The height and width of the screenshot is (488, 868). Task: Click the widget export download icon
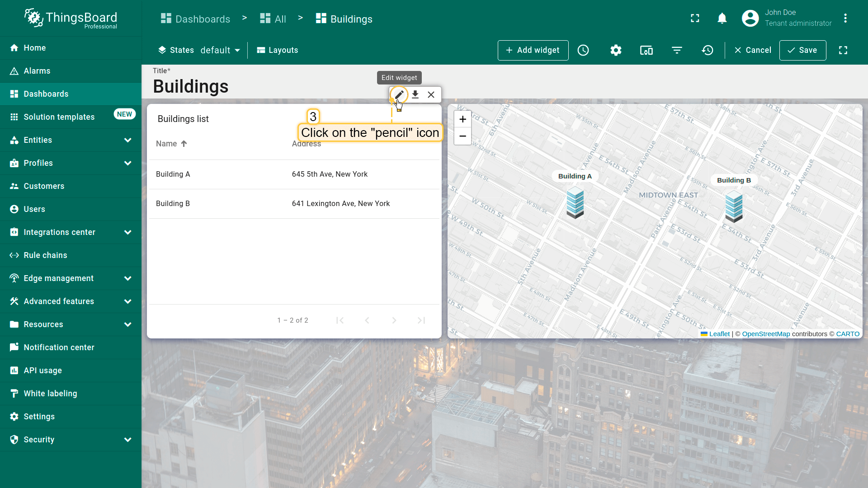pyautogui.click(x=415, y=94)
